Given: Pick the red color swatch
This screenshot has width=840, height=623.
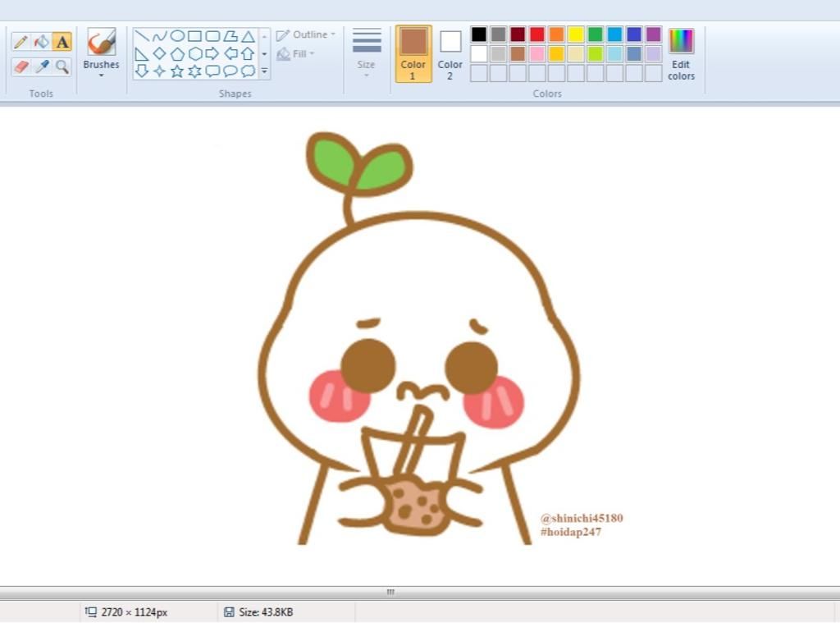Looking at the screenshot, I should tap(536, 34).
